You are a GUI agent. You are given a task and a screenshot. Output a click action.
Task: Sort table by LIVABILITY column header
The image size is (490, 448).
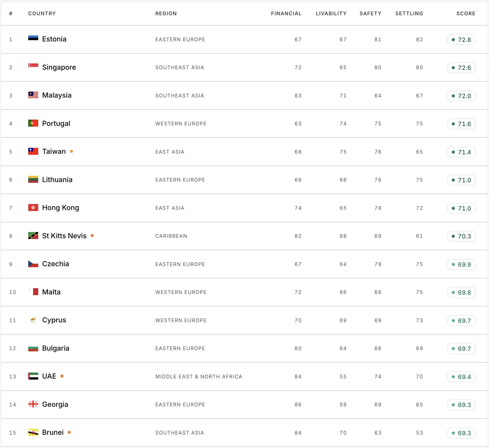tap(331, 13)
